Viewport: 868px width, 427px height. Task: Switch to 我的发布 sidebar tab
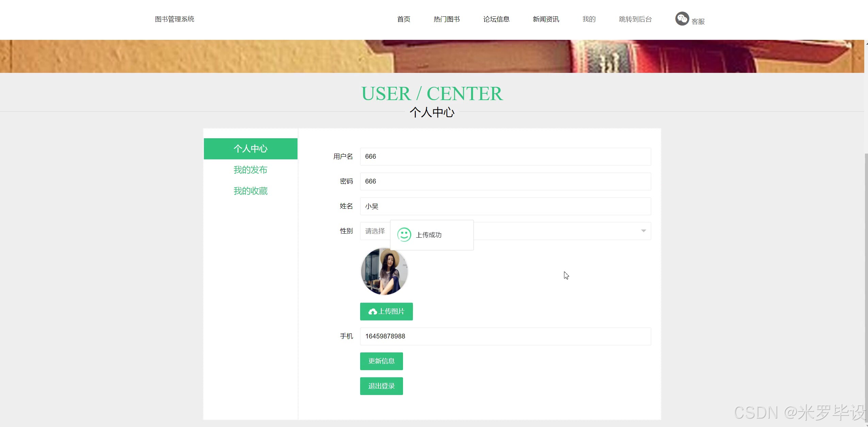point(251,170)
